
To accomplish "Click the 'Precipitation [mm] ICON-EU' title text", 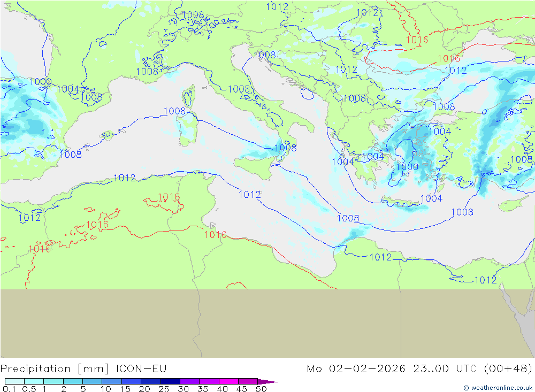I will click(83, 369).
